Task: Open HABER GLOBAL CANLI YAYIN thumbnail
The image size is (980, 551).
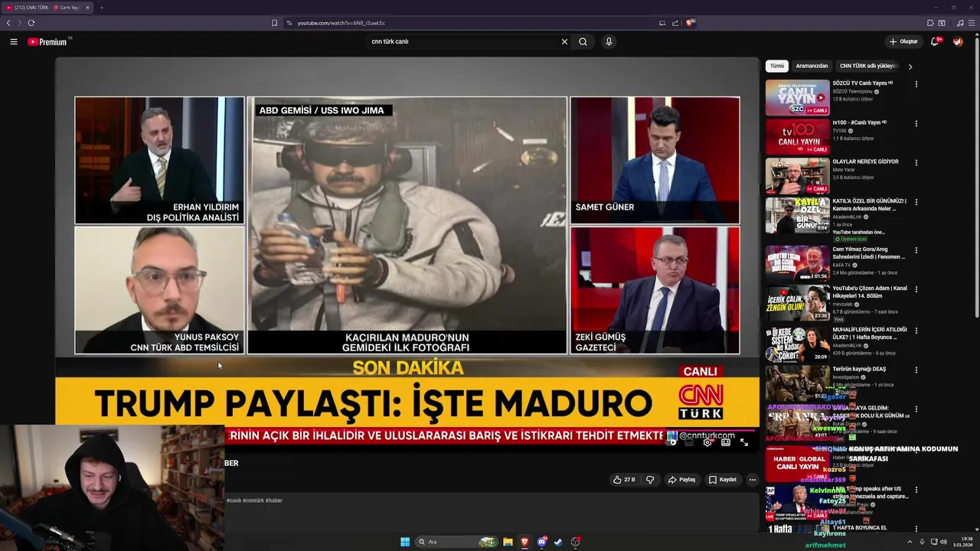Action: pyautogui.click(x=798, y=464)
